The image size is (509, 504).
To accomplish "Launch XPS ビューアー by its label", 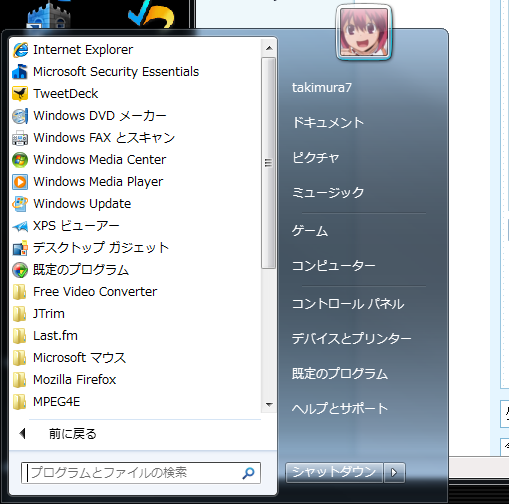I will coord(76,226).
